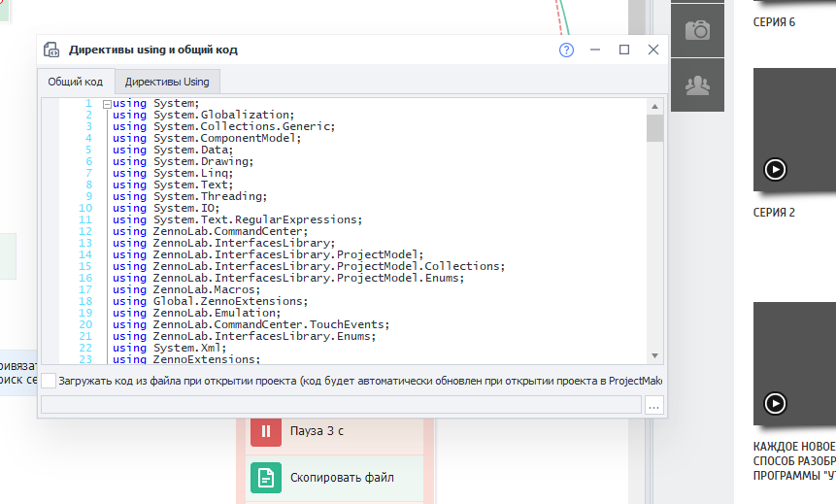This screenshot has width=836, height=504.
Task: Click line number 10 in the gutter
Action: coord(85,208)
